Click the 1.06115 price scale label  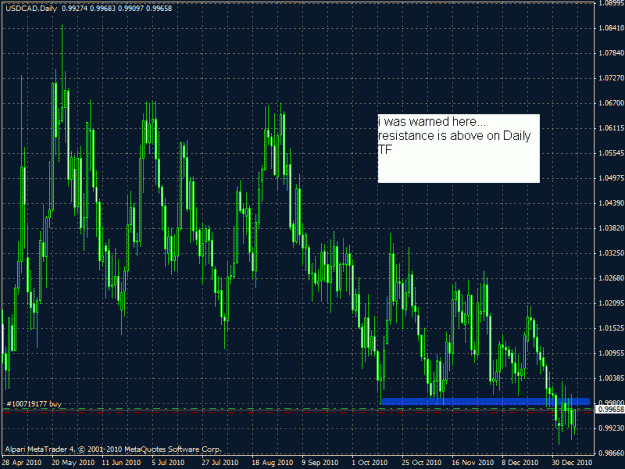[x=611, y=128]
